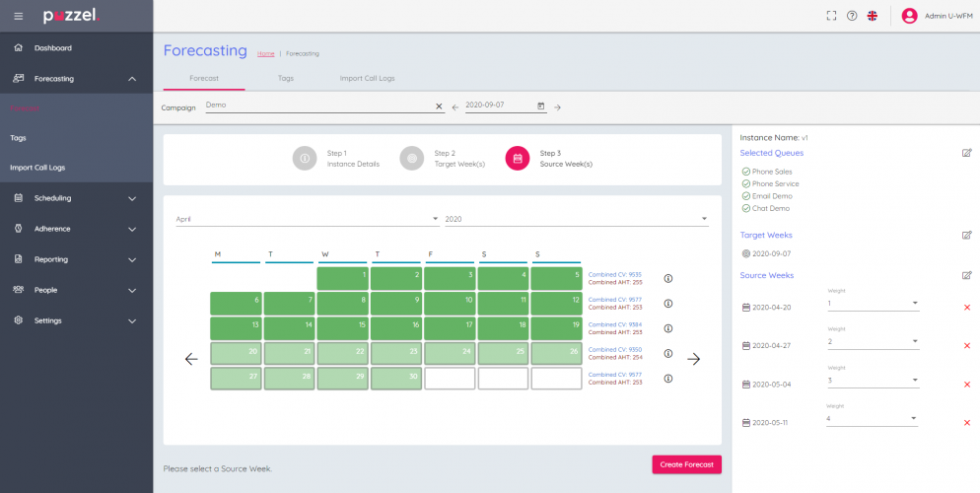This screenshot has width=980, height=493.
Task: Go to next month with right arrow
Action: 693,359
